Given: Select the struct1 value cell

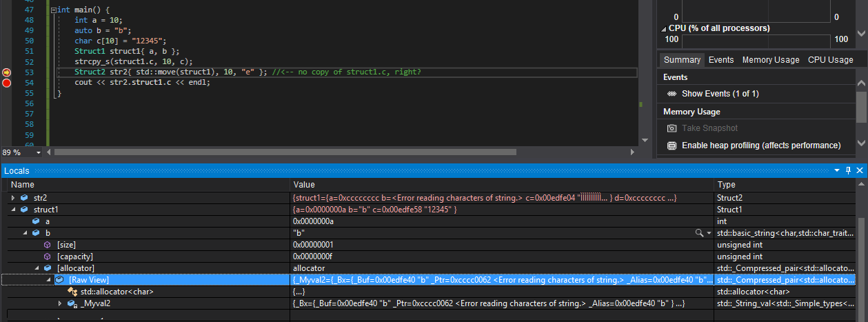Looking at the screenshot, I should (502, 210).
